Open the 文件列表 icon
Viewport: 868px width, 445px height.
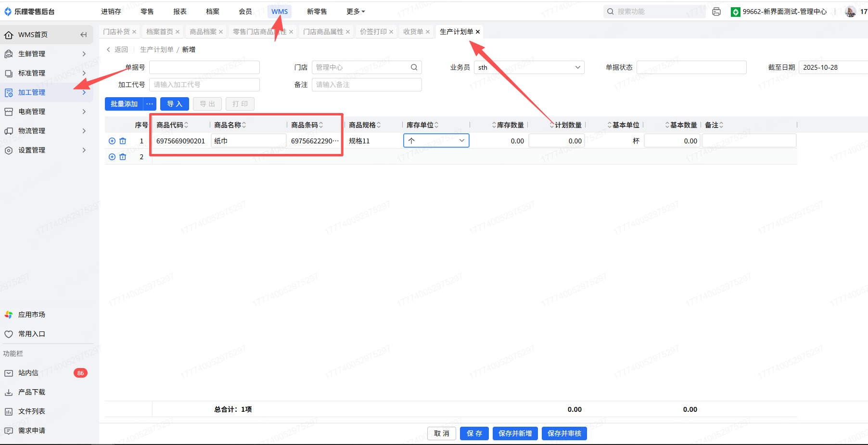(9, 411)
